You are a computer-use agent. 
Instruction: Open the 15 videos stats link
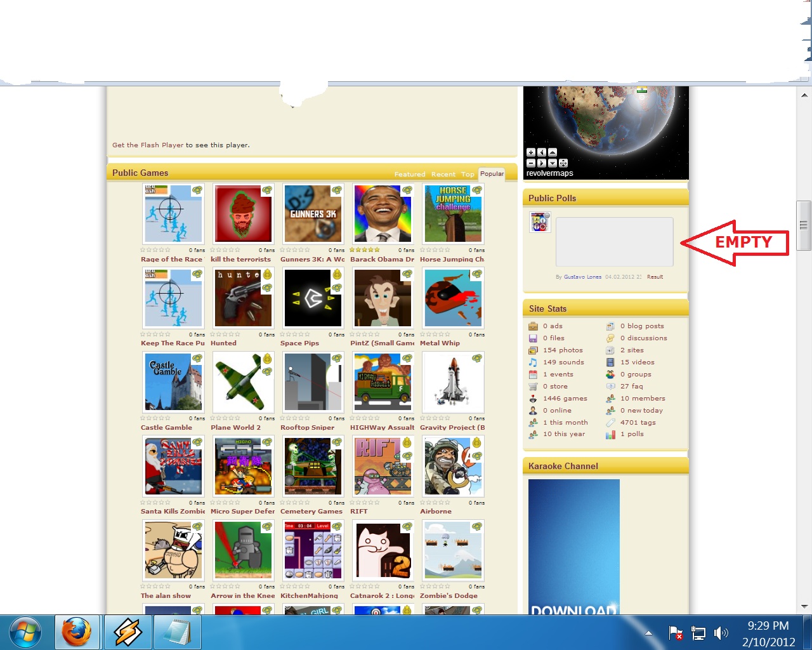[638, 362]
